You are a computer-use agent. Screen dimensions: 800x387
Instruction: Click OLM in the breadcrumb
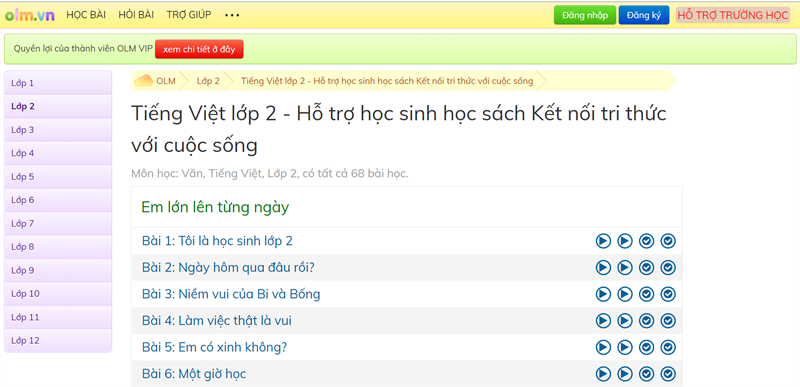click(x=166, y=81)
